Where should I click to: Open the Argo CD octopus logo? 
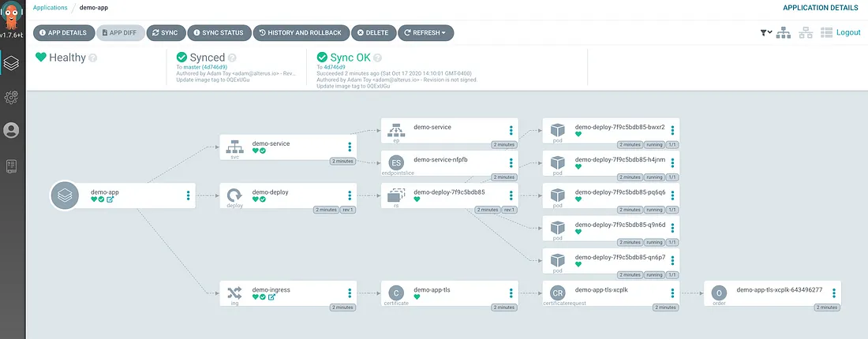(x=12, y=16)
